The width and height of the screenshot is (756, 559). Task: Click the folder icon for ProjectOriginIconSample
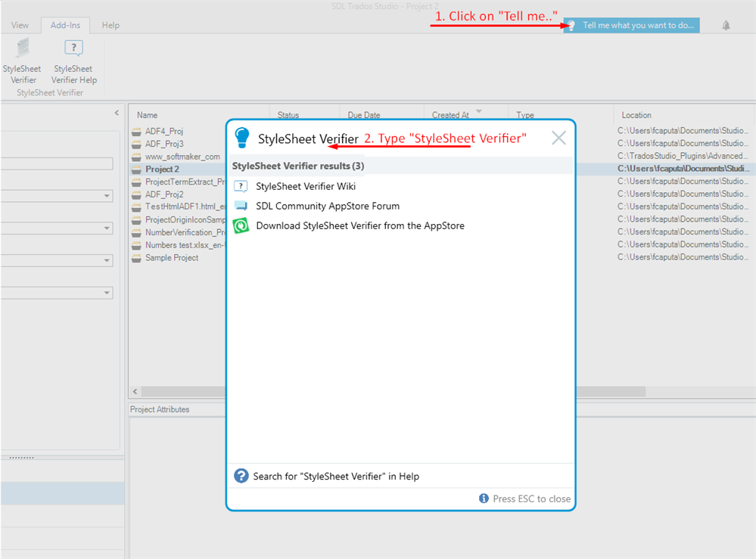point(136,220)
